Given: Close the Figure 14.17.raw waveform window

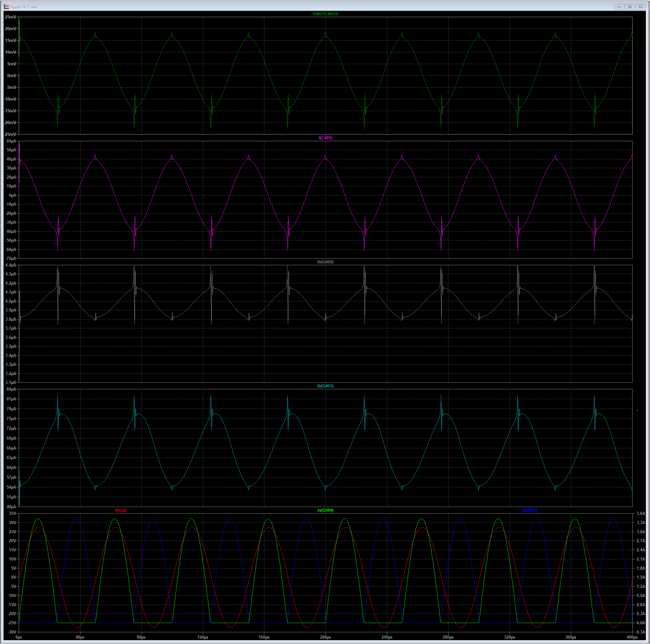Looking at the screenshot, I should (640, 6).
